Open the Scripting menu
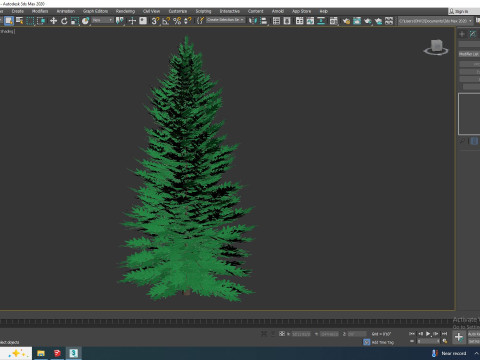This screenshot has height=360, width=480. (203, 11)
